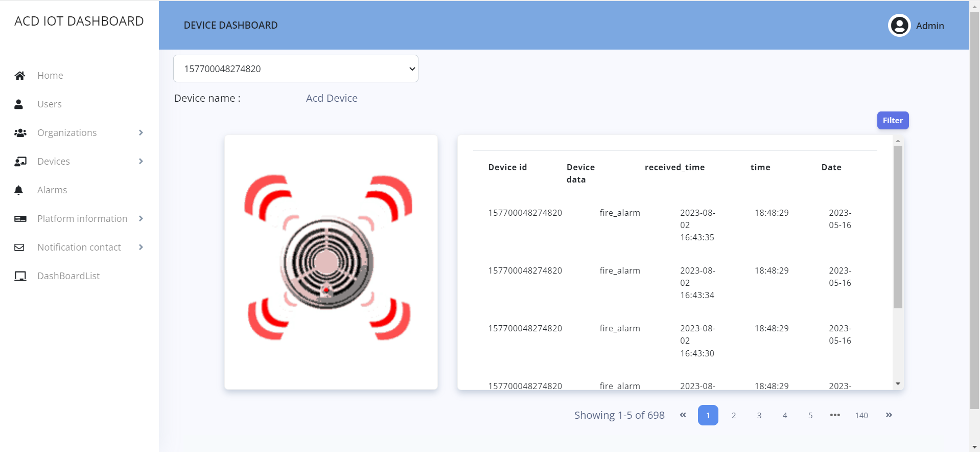Click the Admin profile avatar icon
Screen dimensions: 980x452
[899, 26]
